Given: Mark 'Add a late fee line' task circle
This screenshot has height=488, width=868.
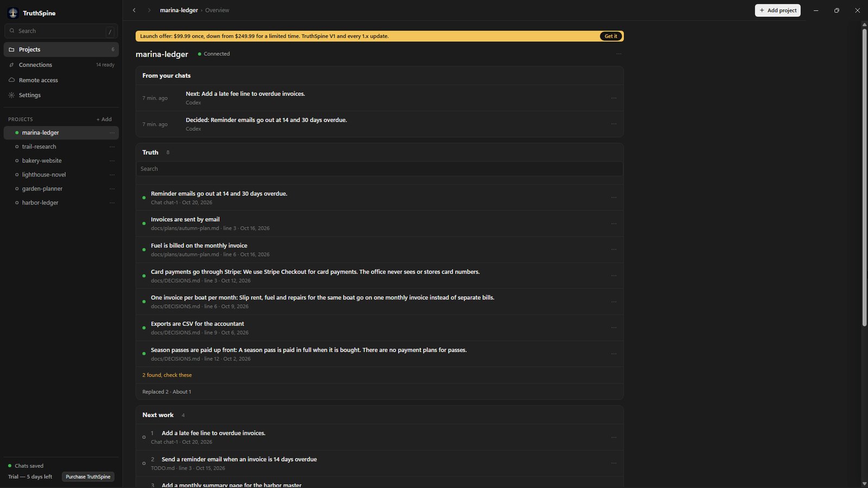Looking at the screenshot, I should click(x=144, y=437).
